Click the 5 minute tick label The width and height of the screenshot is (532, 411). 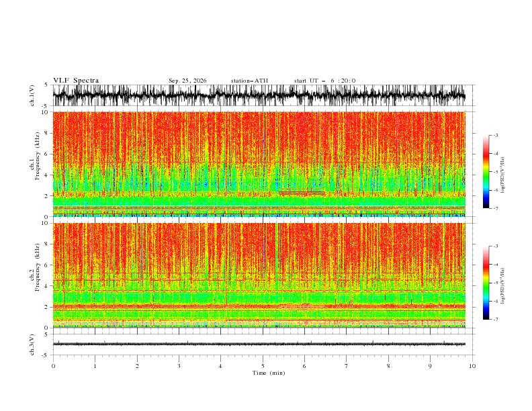point(263,366)
